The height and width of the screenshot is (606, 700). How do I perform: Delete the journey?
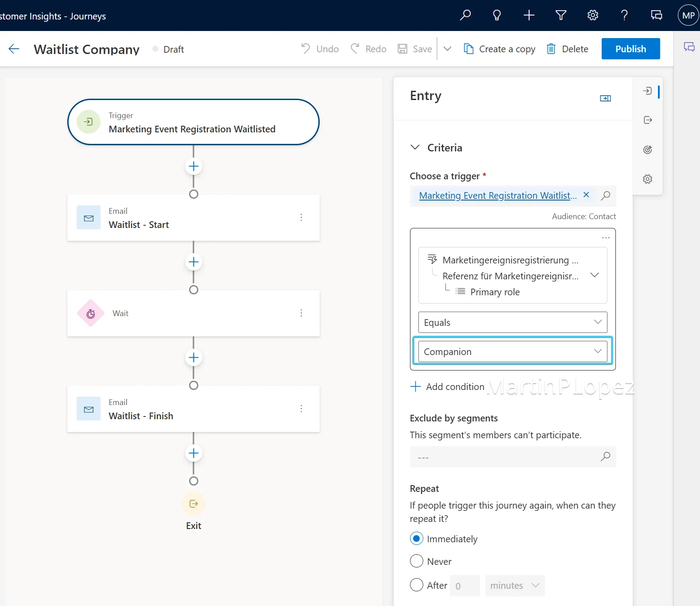pos(567,49)
